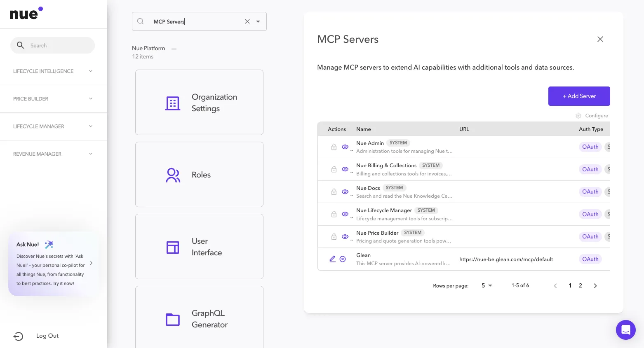Click the sidebar Search field

[x=52, y=45]
